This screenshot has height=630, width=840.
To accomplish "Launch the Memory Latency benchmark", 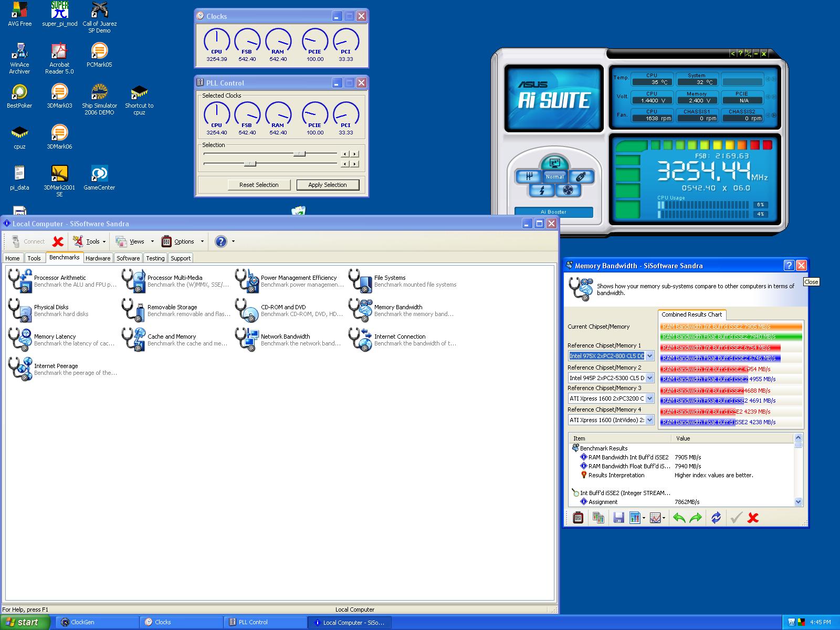I will point(62,340).
